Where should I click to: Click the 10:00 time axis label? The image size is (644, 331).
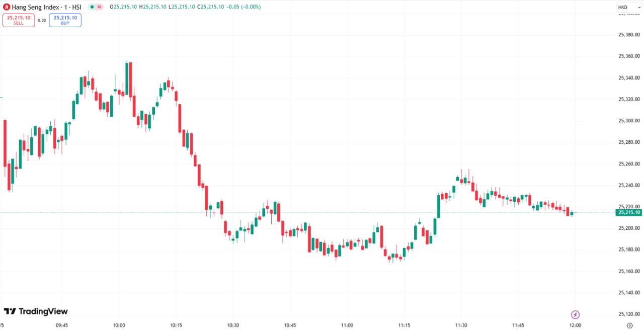pyautogui.click(x=119, y=325)
